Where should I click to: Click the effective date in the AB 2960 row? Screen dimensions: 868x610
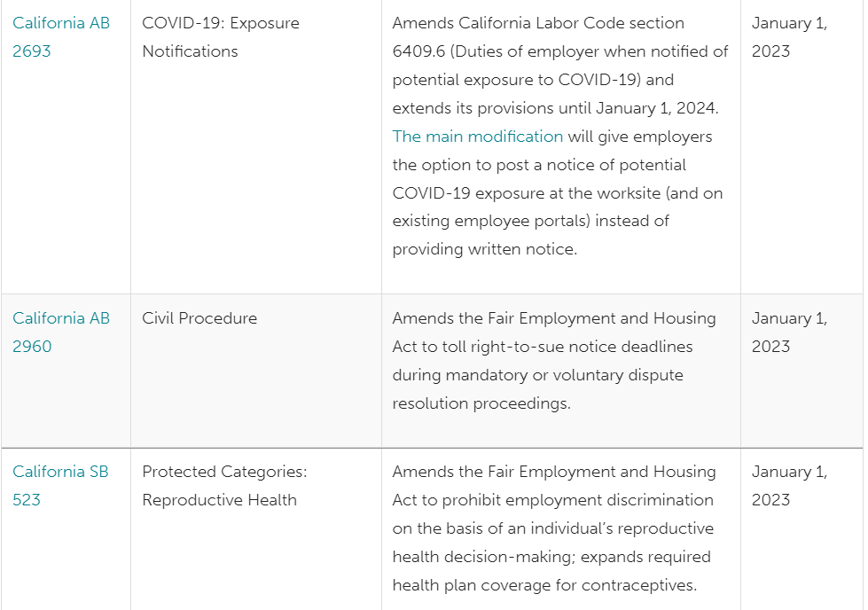point(789,332)
